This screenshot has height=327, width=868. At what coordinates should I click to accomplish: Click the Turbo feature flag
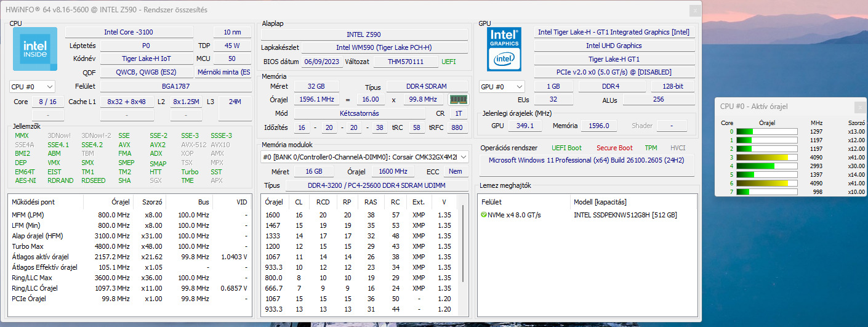190,172
